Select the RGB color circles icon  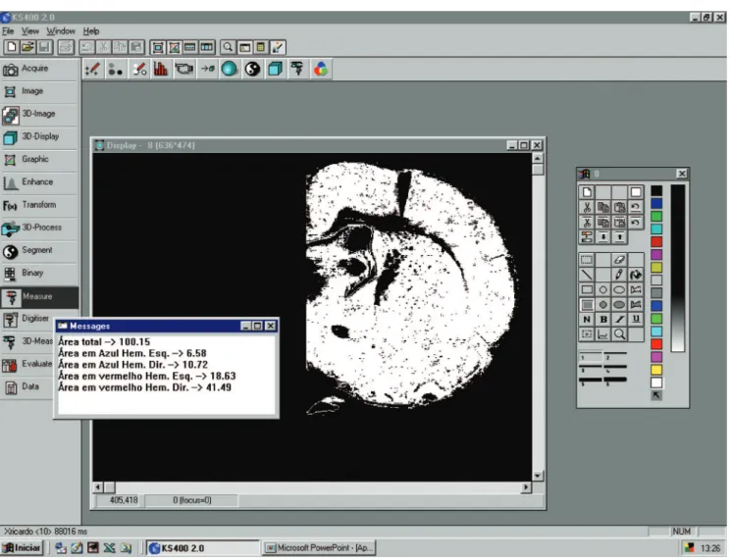pos(321,70)
